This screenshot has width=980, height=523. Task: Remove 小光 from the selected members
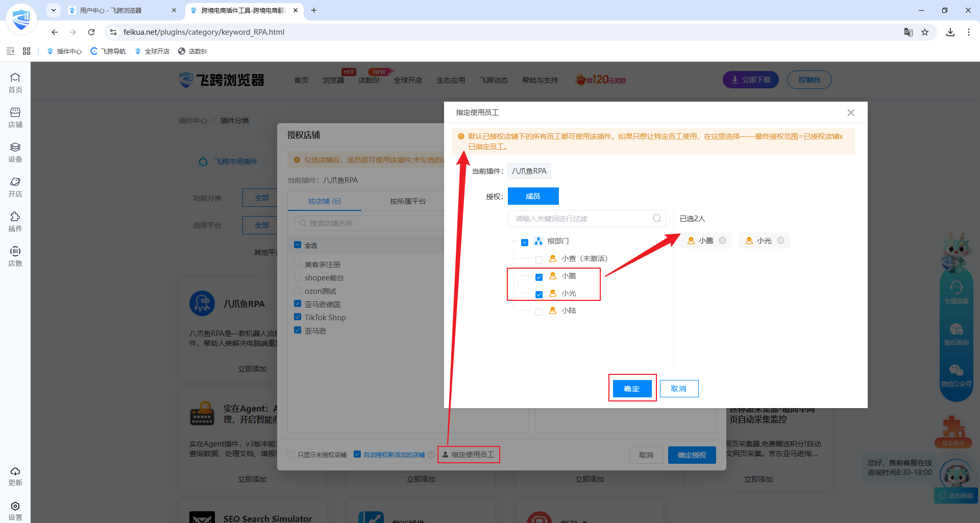781,241
